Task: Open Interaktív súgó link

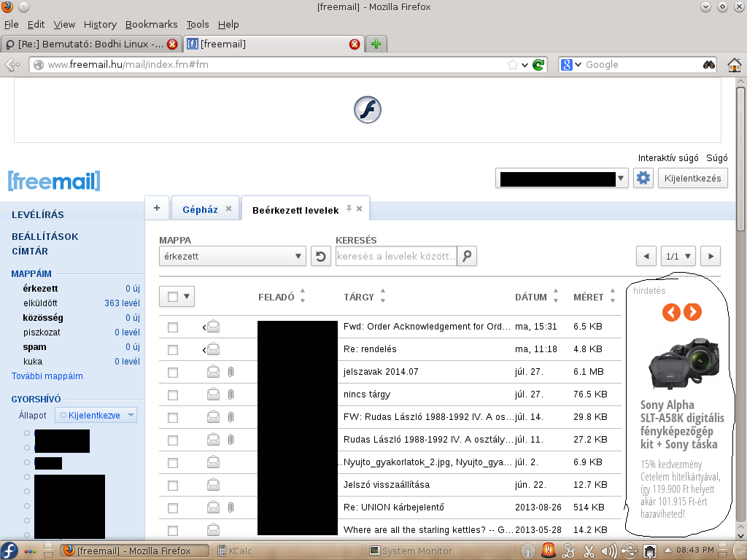Action: pos(668,158)
